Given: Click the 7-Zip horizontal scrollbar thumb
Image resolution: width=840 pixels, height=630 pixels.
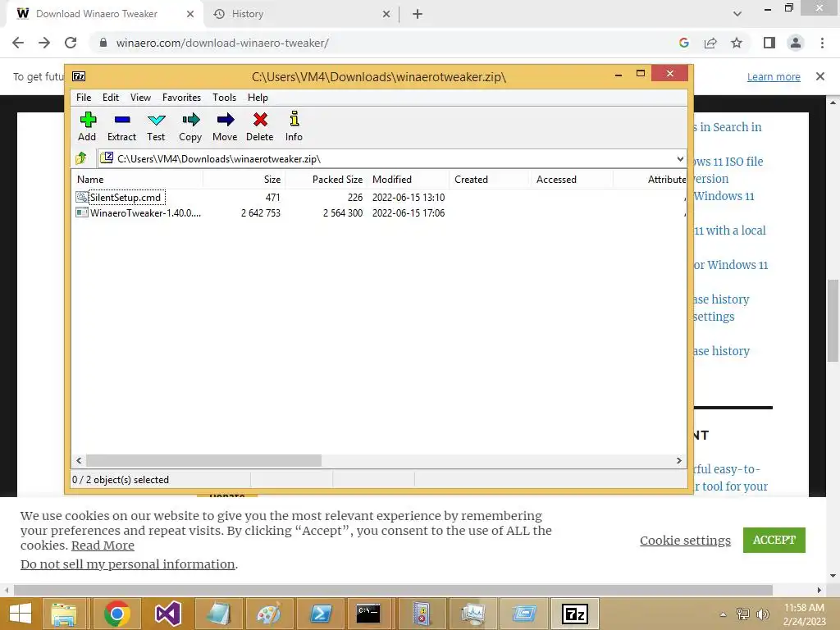Looking at the screenshot, I should pos(203,461).
